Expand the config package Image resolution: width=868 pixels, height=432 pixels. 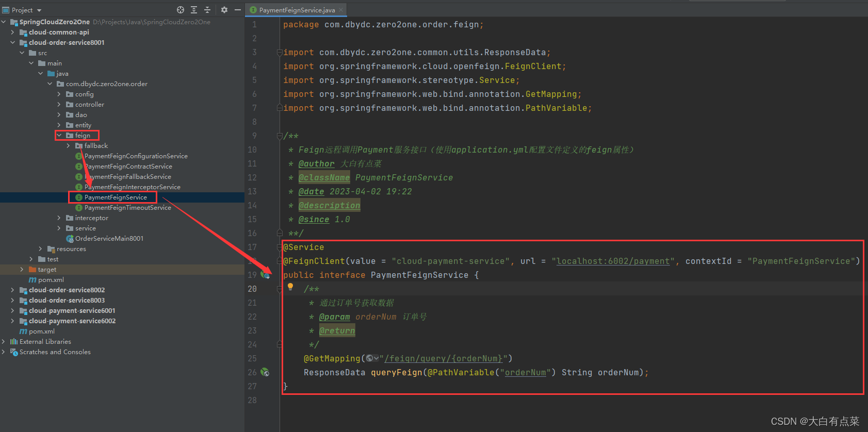[x=59, y=94]
